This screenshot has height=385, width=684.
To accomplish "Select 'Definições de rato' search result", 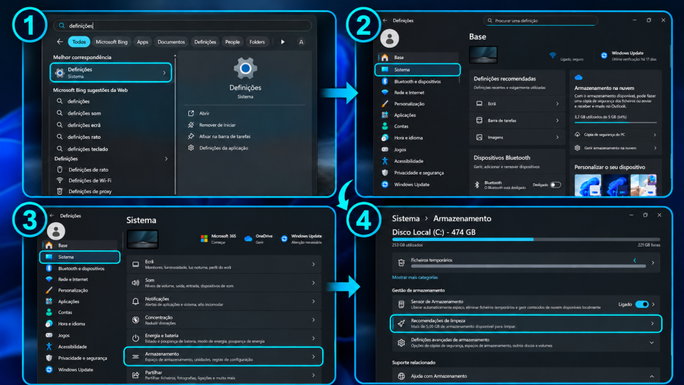I will [x=88, y=170].
